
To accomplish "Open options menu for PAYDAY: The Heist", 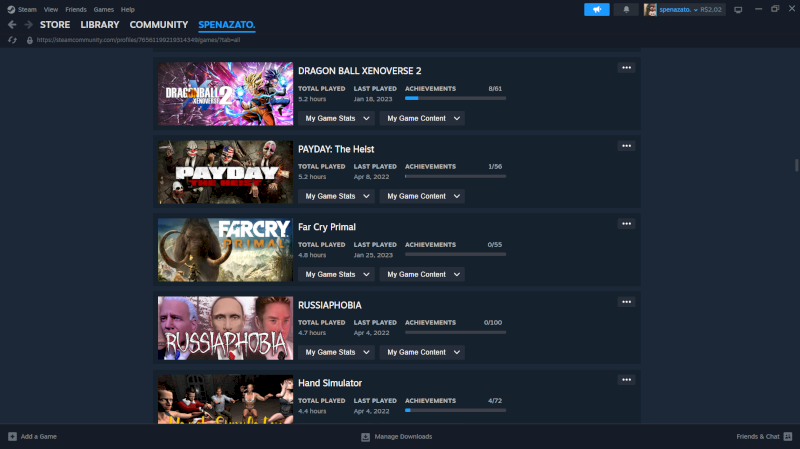I will pos(626,146).
